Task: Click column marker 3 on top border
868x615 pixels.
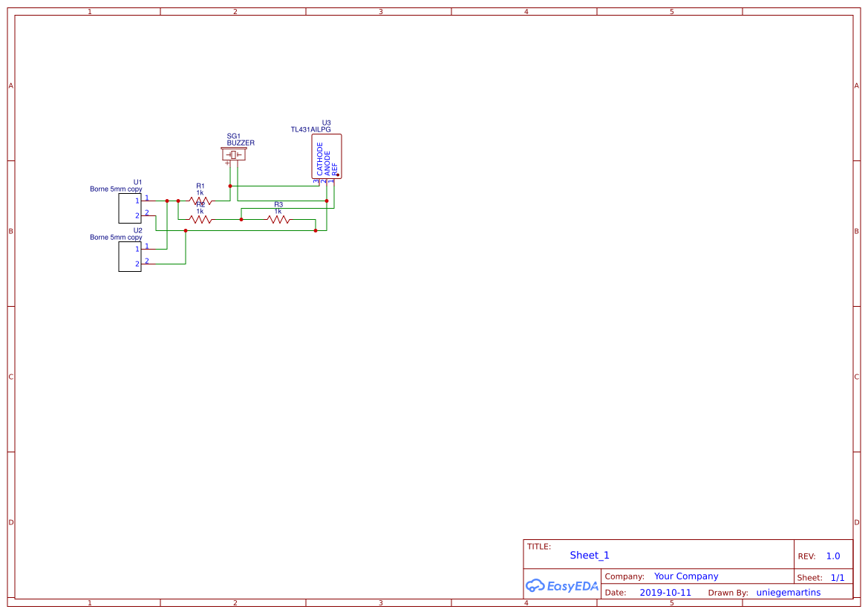Action: pos(380,11)
